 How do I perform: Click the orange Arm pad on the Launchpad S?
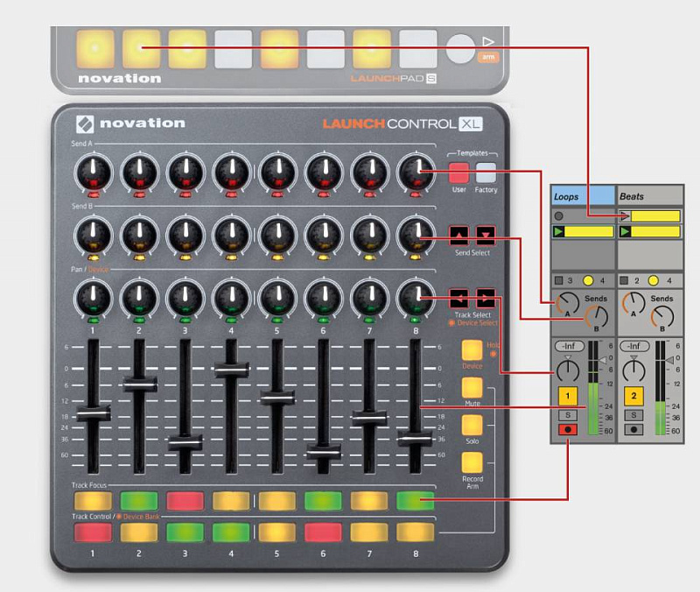488,57
